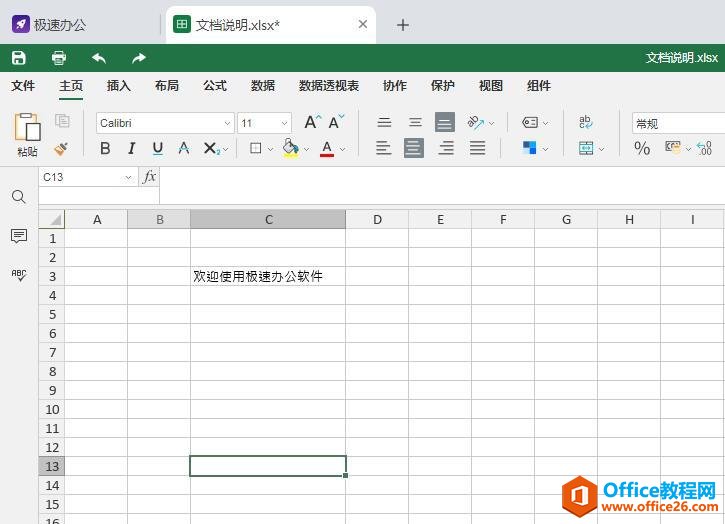
Task: Redo the last action
Action: (x=139, y=58)
